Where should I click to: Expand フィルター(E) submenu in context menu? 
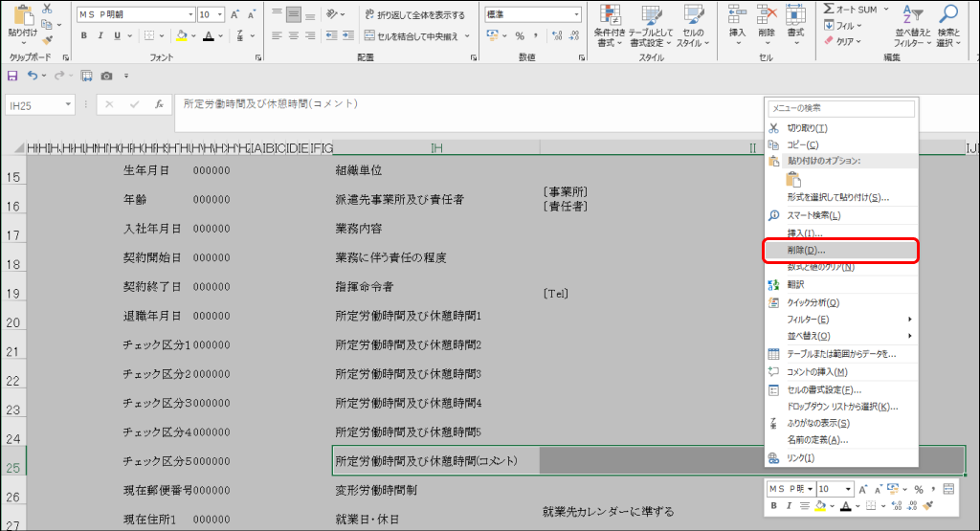[841, 320]
